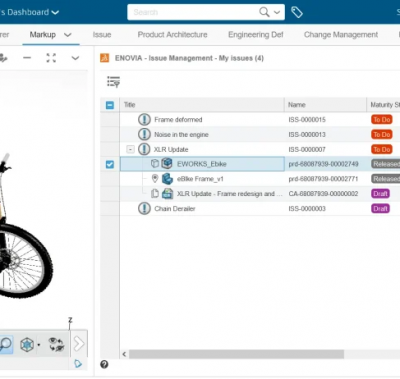The width and height of the screenshot is (400, 379).
Task: Select the Noise in the engine title
Action: (x=181, y=135)
